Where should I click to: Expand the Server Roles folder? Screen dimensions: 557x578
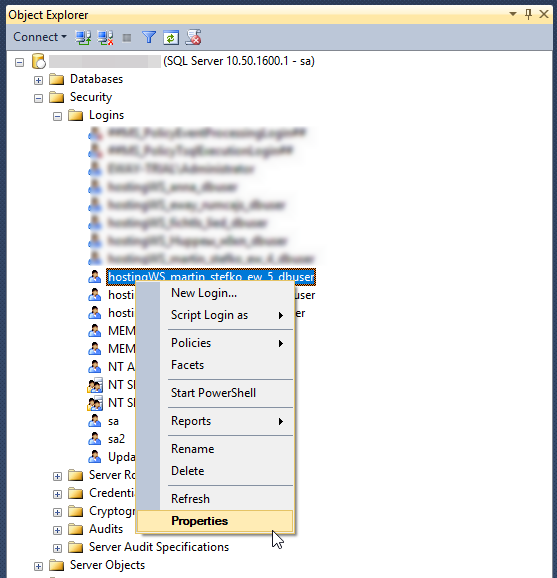coord(57,476)
